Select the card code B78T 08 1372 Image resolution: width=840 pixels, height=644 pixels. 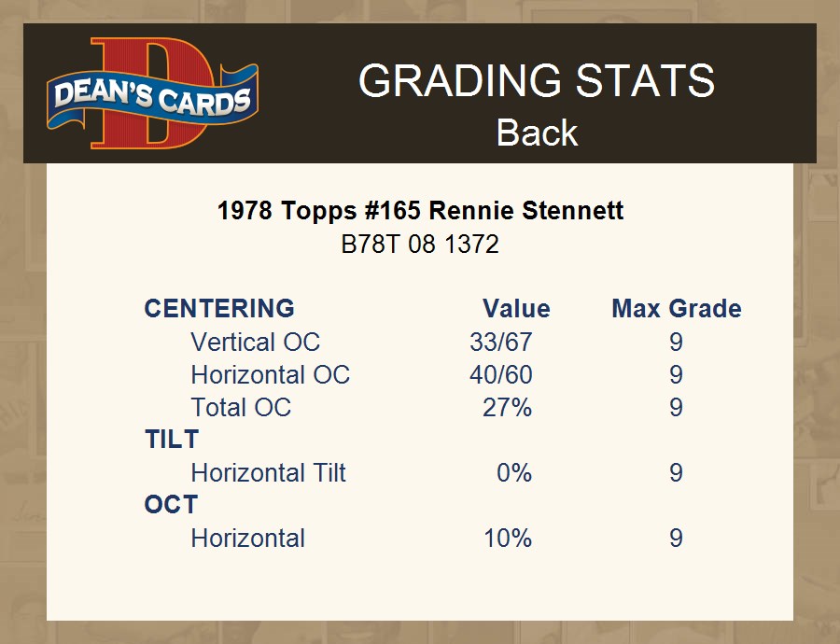pyautogui.click(x=420, y=245)
